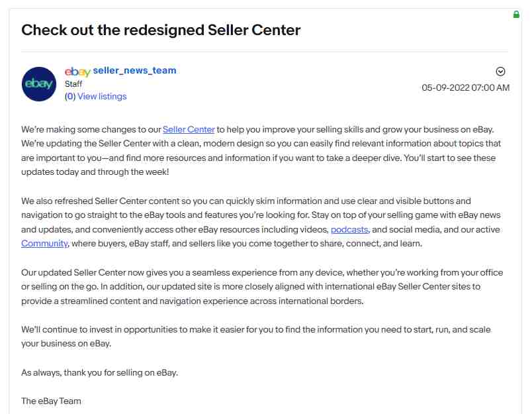
Task: Open View listings for seller_news_team
Action: tap(102, 97)
